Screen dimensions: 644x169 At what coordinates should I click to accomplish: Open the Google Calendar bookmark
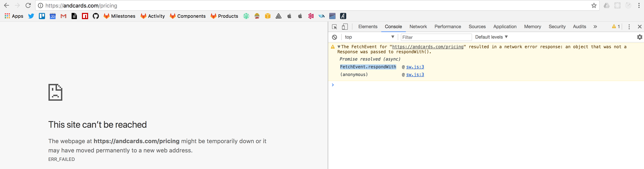[53, 16]
